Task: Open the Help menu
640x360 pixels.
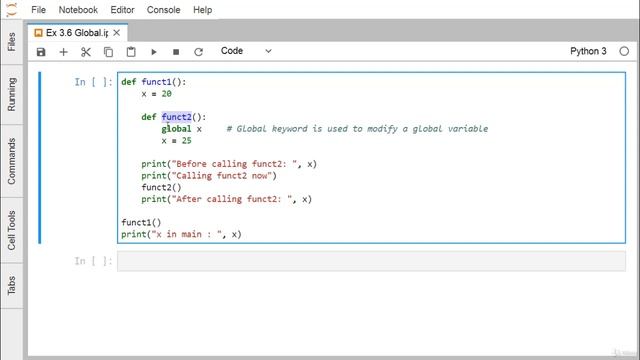Action: point(202,10)
